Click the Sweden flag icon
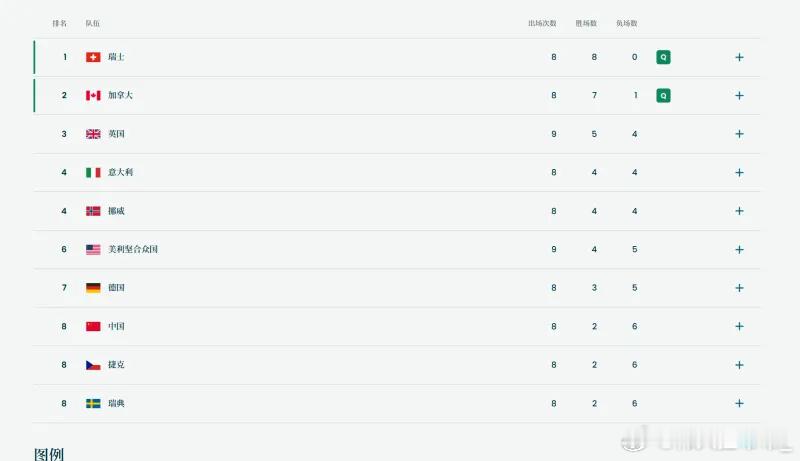The image size is (800, 461). click(93, 403)
